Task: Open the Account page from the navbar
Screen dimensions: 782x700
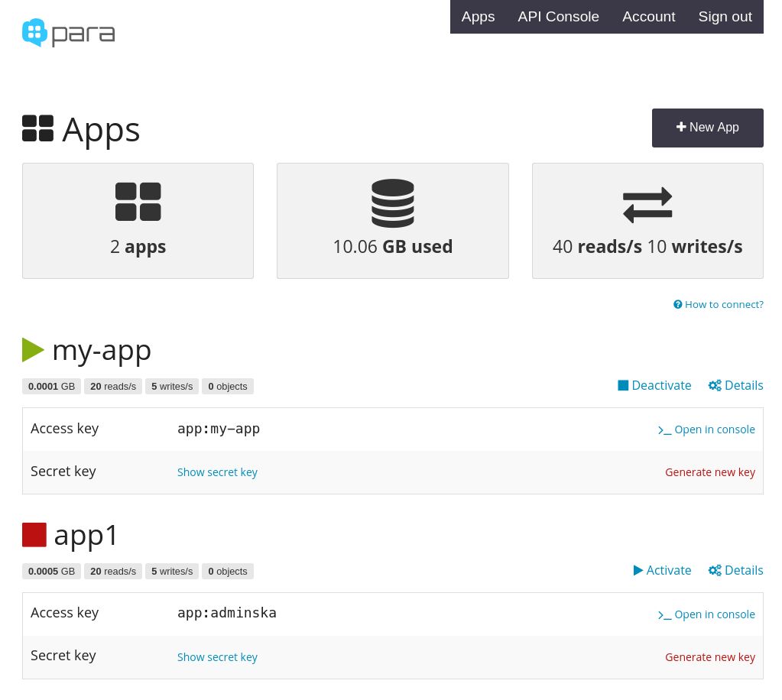Action: (648, 16)
